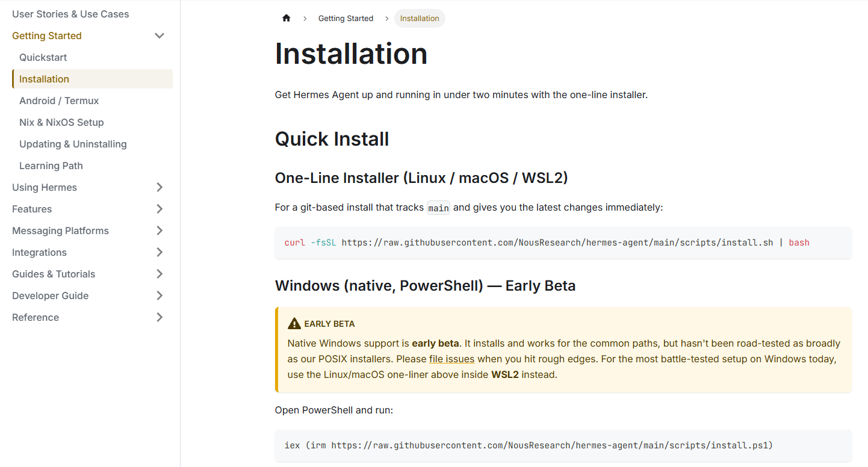Viewport: 868px width, 467px height.
Task: Open the Reference sidebar category
Action: coord(36,317)
